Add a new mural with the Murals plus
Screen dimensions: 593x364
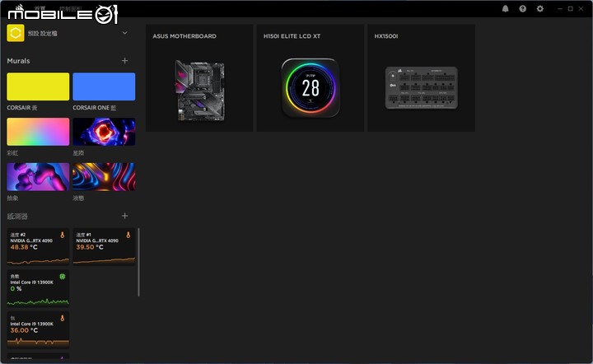[125, 60]
